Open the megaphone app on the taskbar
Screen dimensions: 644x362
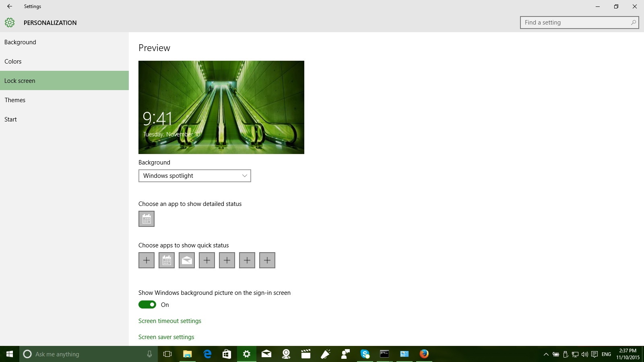pos(326,354)
